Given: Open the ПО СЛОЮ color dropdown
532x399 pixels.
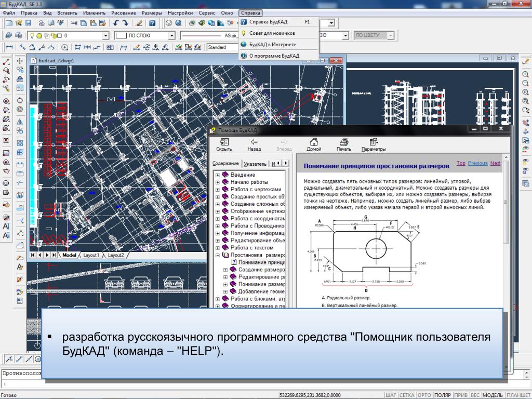Looking at the screenshot, I should pyautogui.click(x=171, y=36).
